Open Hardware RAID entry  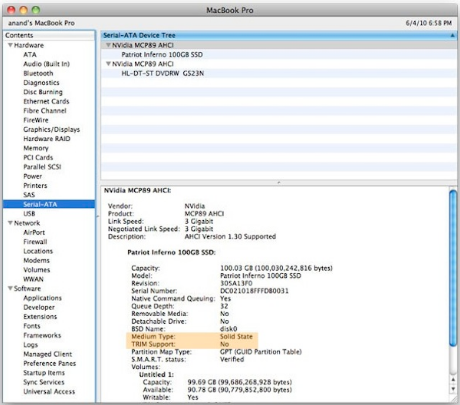(47, 139)
